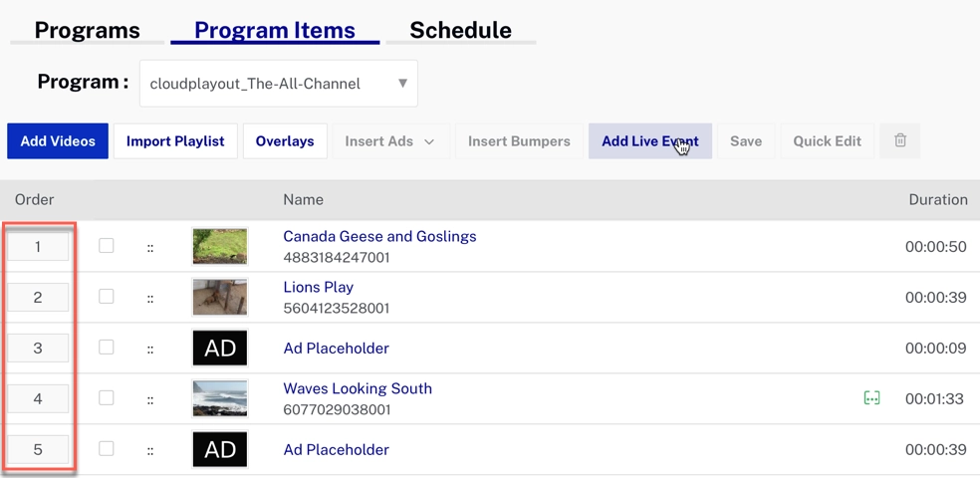Viewport: 980px width, 478px height.
Task: Click the AD thumbnail in row 5
Action: pyautogui.click(x=219, y=450)
